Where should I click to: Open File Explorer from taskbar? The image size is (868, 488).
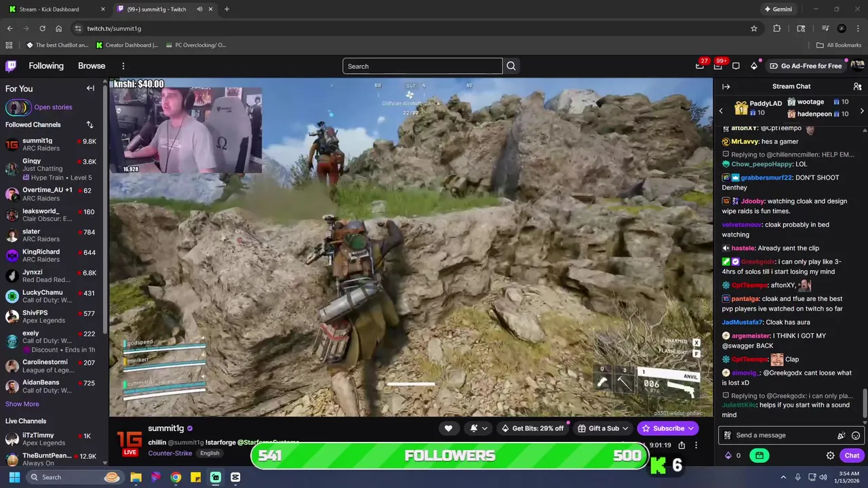tap(136, 477)
